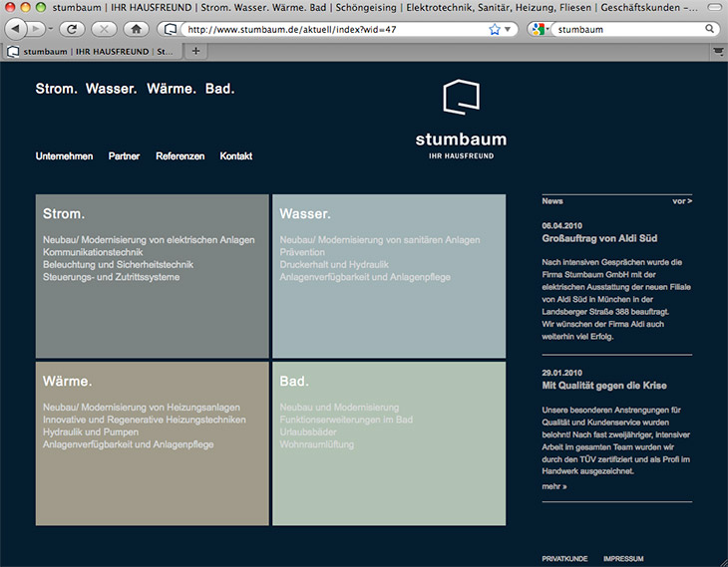Click the site identity icon beside the URL

pos(170,29)
